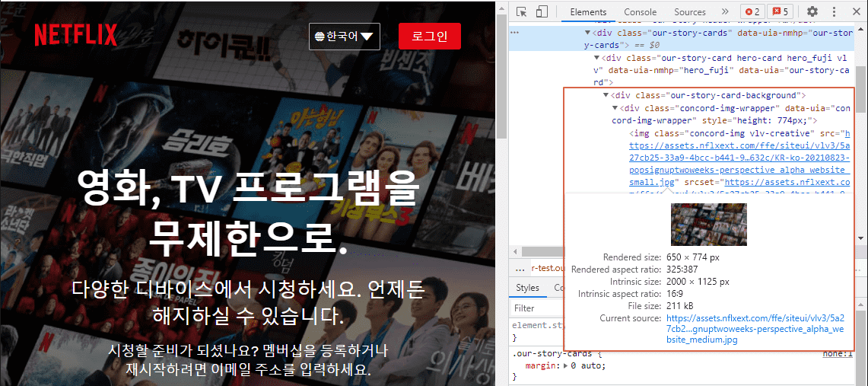Switch to the Console tab
The image size is (868, 386).
pos(640,11)
